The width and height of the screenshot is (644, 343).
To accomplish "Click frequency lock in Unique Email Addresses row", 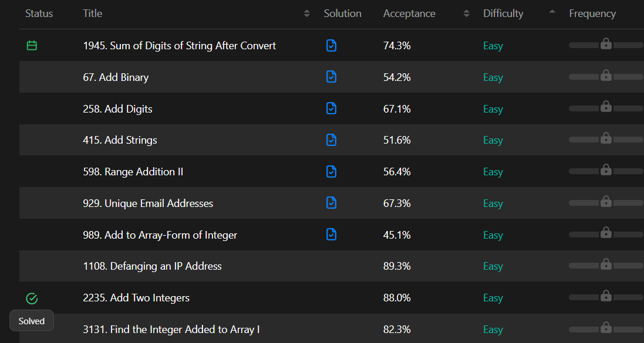I will [606, 201].
